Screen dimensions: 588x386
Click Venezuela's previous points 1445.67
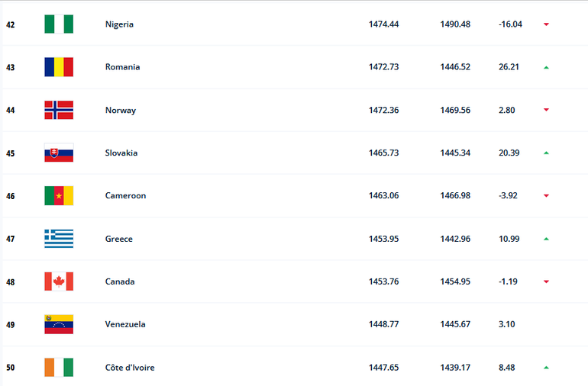pos(455,324)
